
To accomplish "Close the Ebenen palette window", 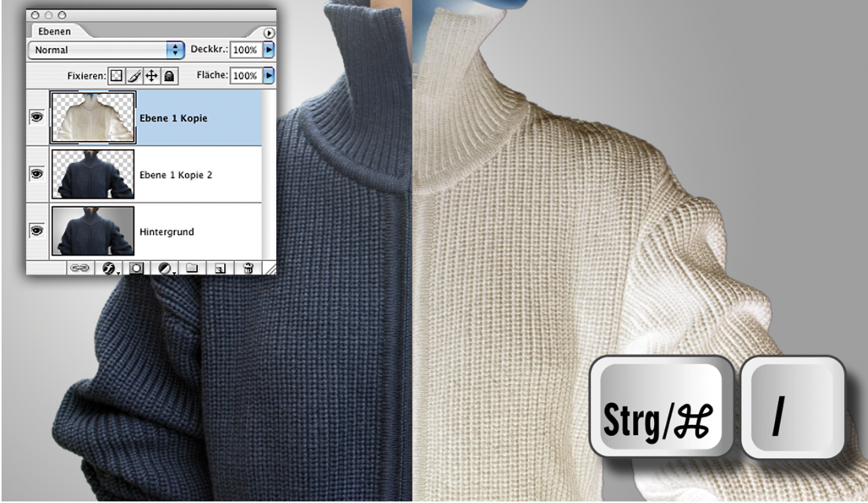I will click(x=36, y=15).
